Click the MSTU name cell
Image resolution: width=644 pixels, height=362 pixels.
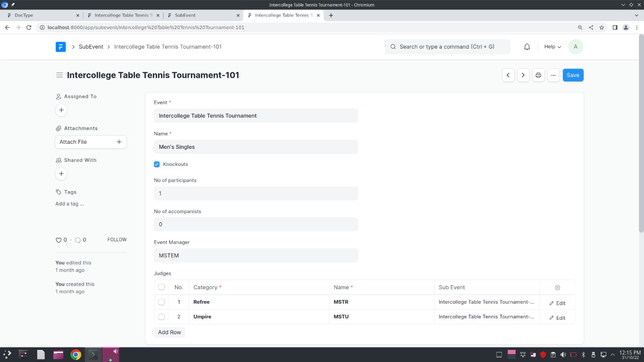click(x=382, y=317)
